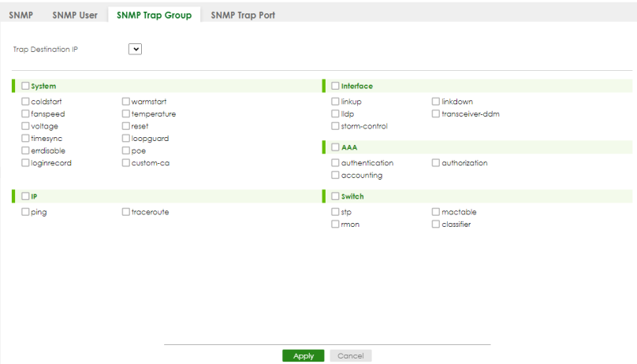The height and width of the screenshot is (364, 637).
Task: Tick the mactable checkbox
Action: (x=436, y=212)
